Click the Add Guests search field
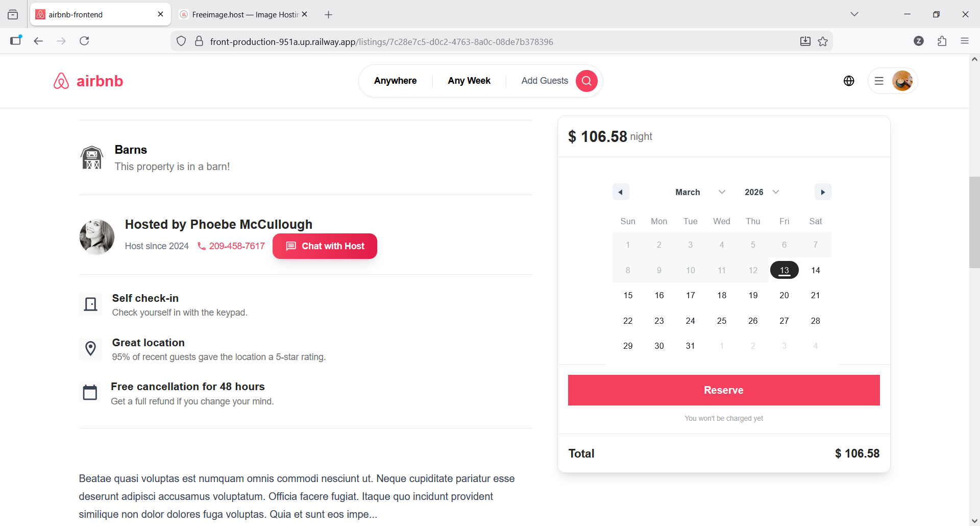Screen dimensions: 980x526 point(544,81)
